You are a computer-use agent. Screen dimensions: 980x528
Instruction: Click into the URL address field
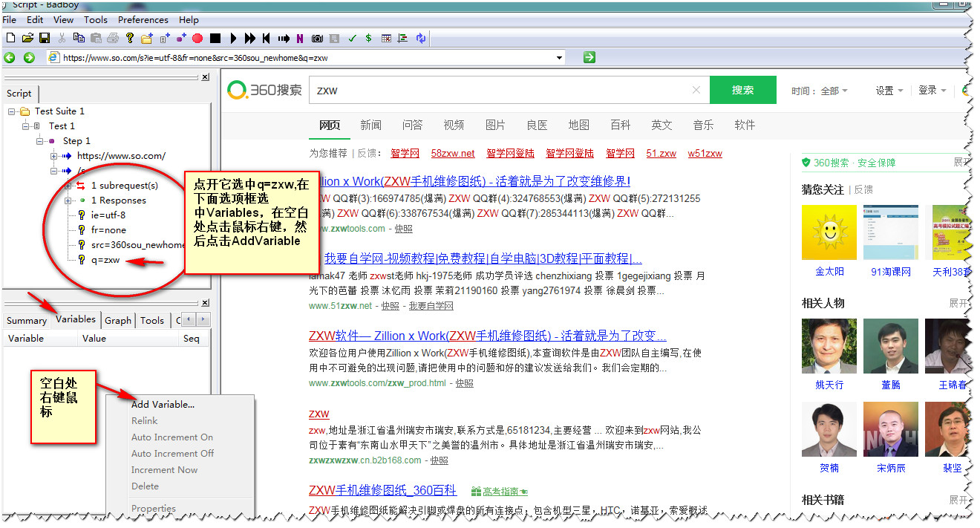pyautogui.click(x=304, y=57)
